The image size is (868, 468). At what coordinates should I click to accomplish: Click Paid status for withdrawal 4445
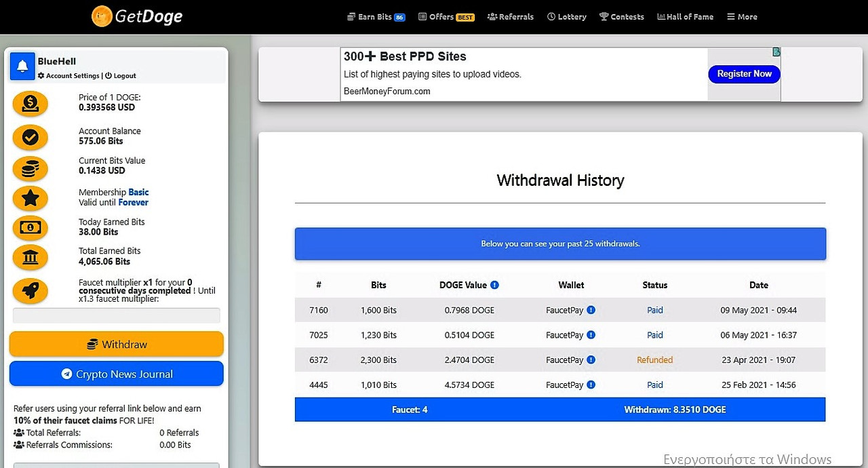[655, 385]
